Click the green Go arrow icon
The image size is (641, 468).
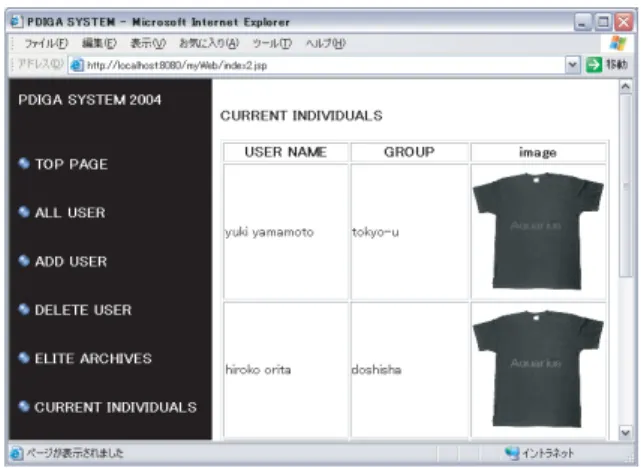(x=594, y=65)
